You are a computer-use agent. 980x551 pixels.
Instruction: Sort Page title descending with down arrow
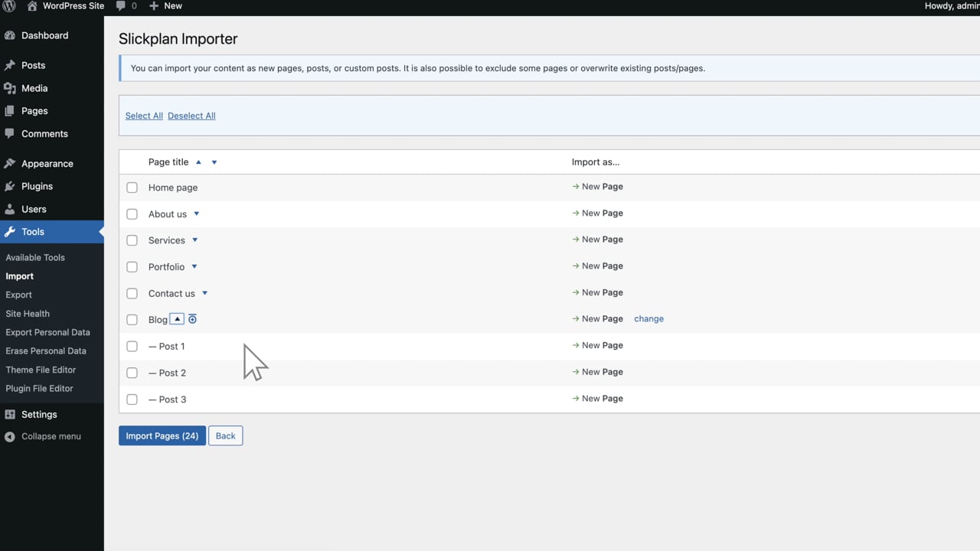point(214,162)
